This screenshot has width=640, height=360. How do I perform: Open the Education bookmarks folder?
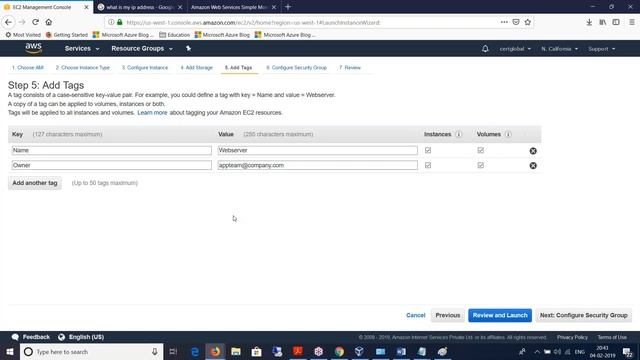pyautogui.click(x=175, y=35)
